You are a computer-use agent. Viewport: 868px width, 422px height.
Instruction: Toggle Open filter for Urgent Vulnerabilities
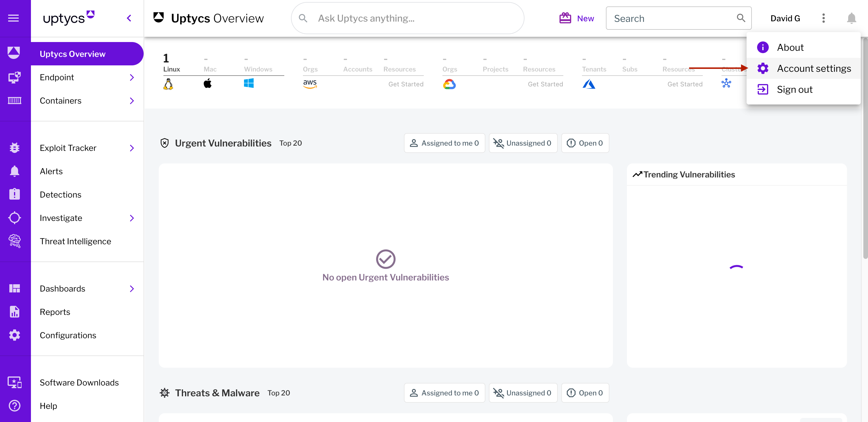[x=585, y=143]
